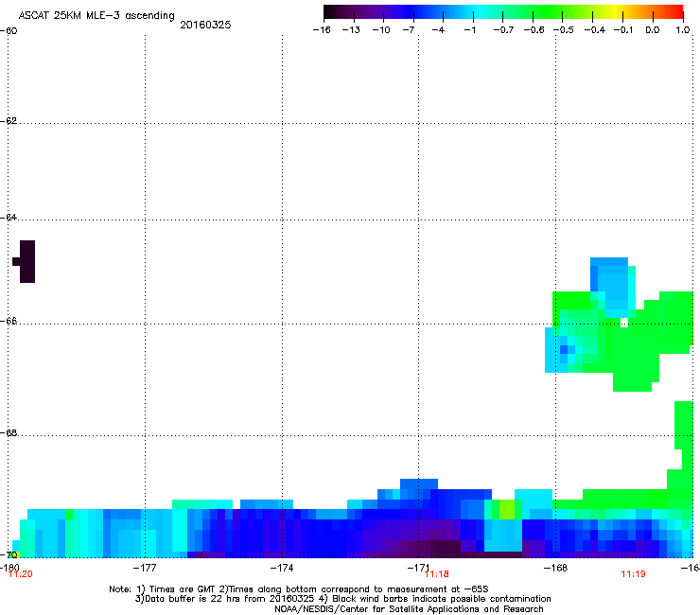Click the -0.5 color bar label

(564, 30)
